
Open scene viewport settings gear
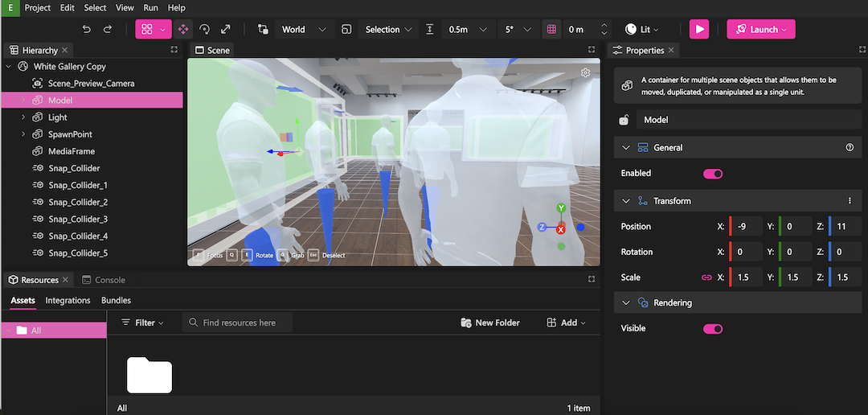(586, 73)
